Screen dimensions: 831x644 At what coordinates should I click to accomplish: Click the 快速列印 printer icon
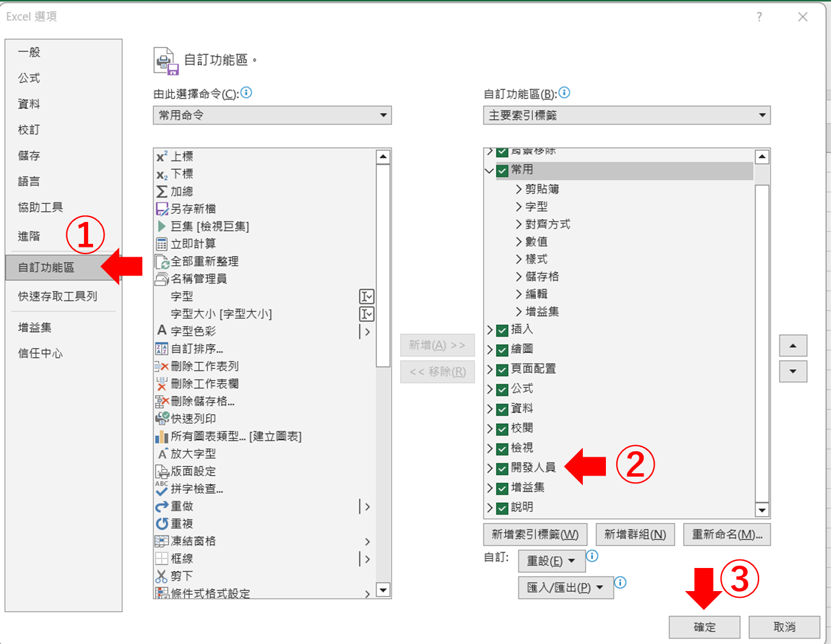(162, 418)
